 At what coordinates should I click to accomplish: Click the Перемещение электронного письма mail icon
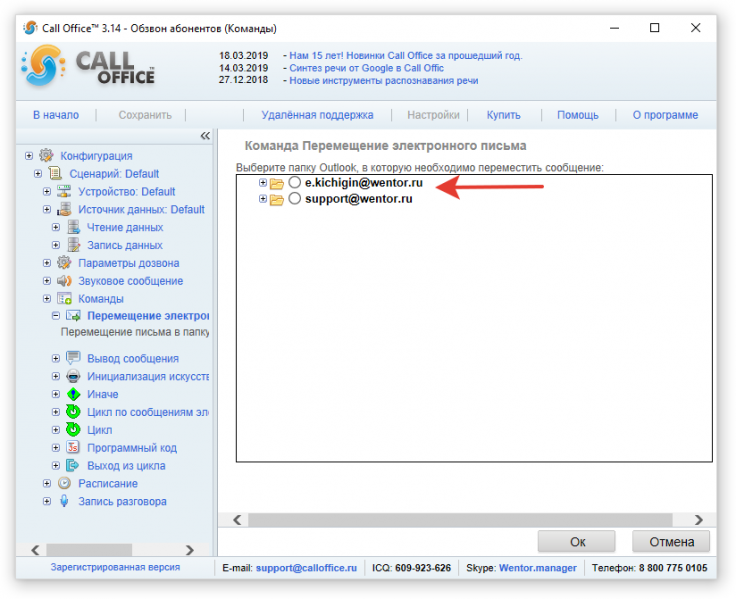point(73,315)
